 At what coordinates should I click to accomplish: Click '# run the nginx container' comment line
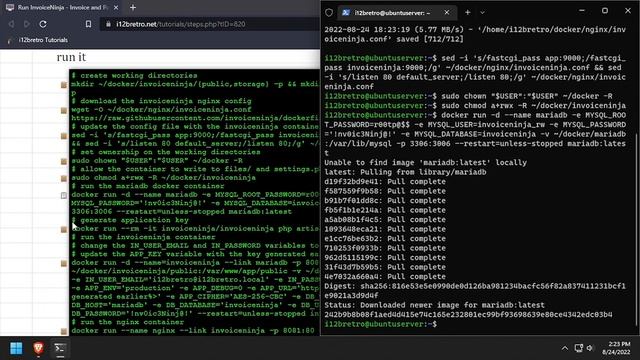pos(127,322)
